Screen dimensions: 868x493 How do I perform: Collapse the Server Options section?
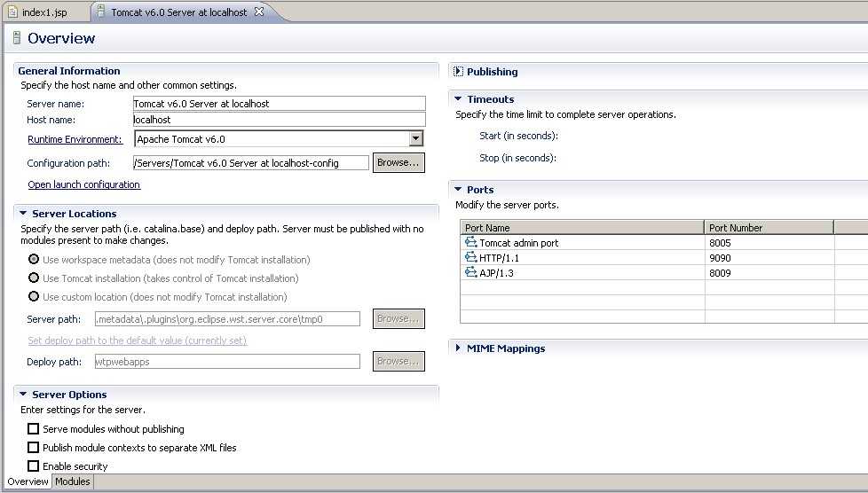click(23, 394)
